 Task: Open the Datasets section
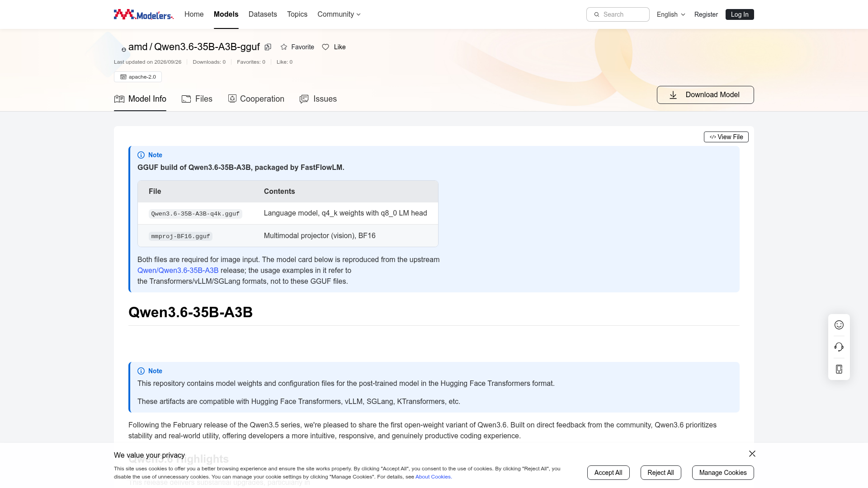point(263,14)
